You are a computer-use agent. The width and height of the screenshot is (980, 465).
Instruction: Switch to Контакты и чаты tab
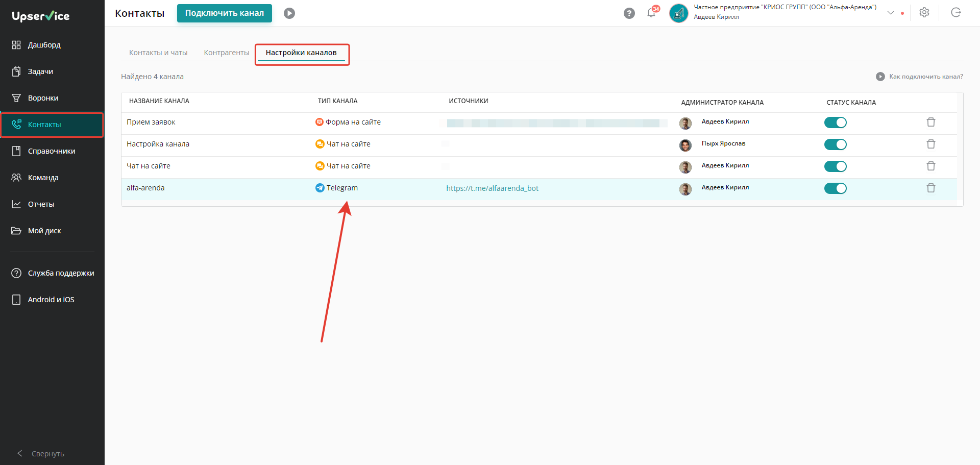pyautogui.click(x=158, y=53)
